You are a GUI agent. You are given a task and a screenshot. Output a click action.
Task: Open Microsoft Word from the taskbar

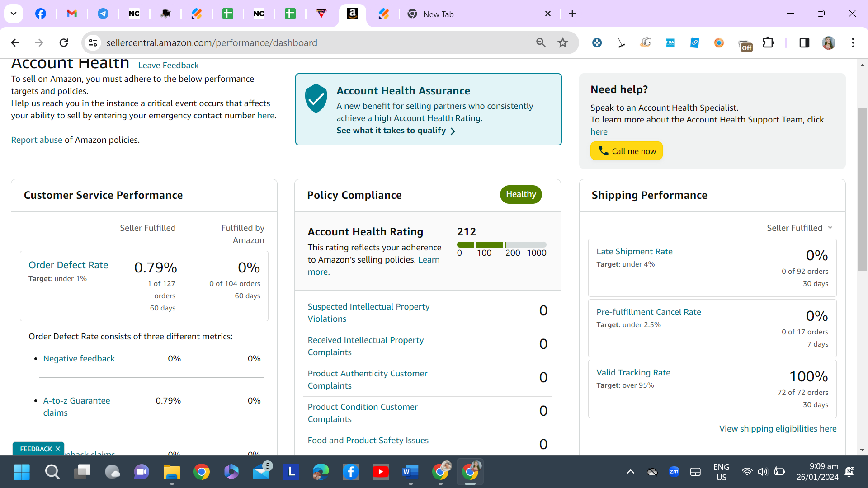click(x=410, y=472)
